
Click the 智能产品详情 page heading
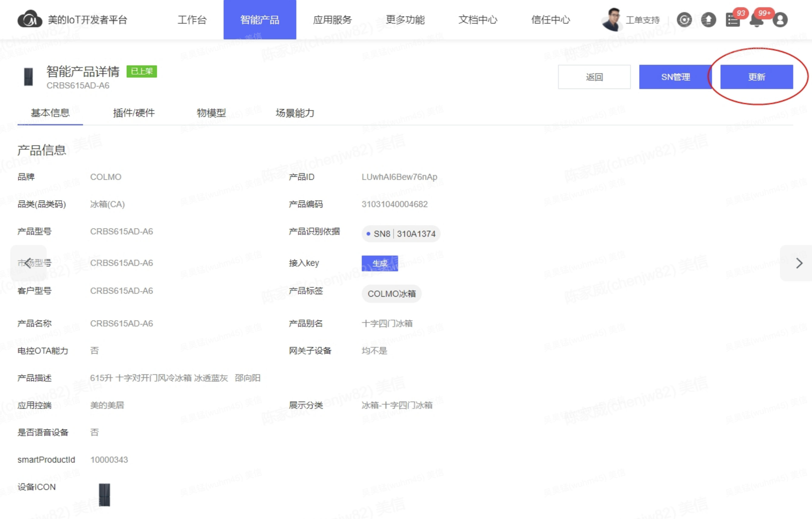[x=83, y=71]
